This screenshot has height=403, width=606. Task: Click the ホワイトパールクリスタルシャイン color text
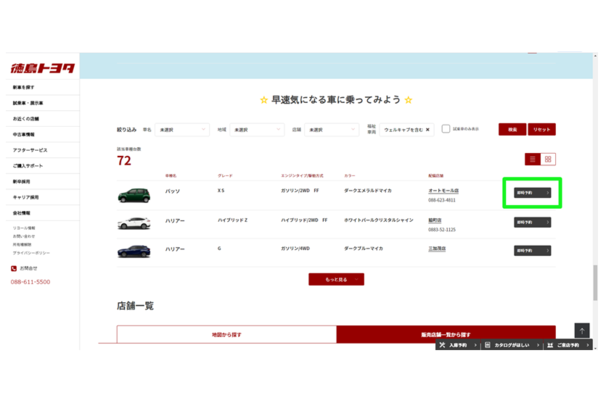(379, 220)
